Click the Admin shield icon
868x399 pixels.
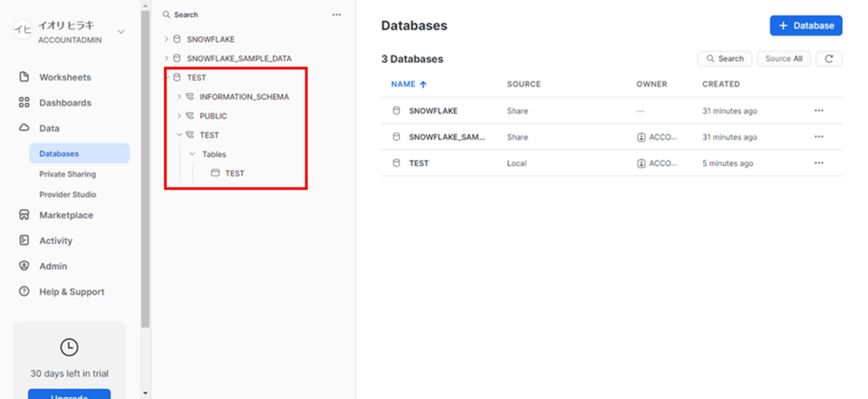[x=24, y=266]
